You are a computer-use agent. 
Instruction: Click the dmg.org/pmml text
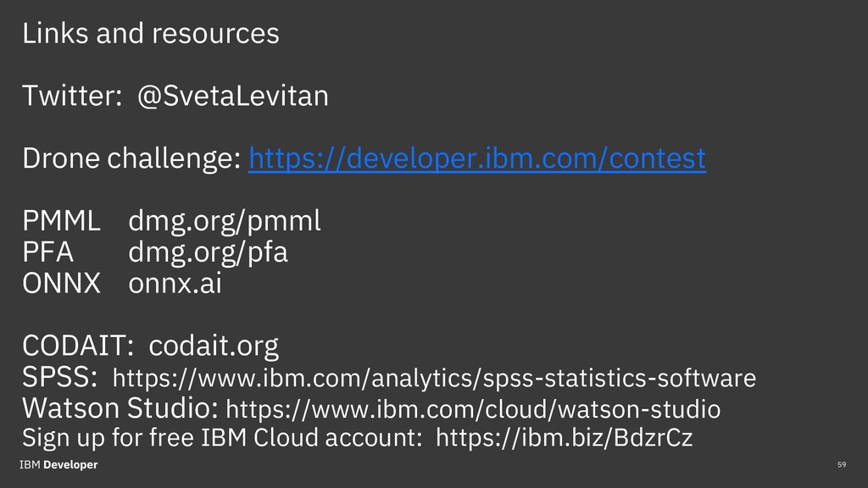(224, 221)
